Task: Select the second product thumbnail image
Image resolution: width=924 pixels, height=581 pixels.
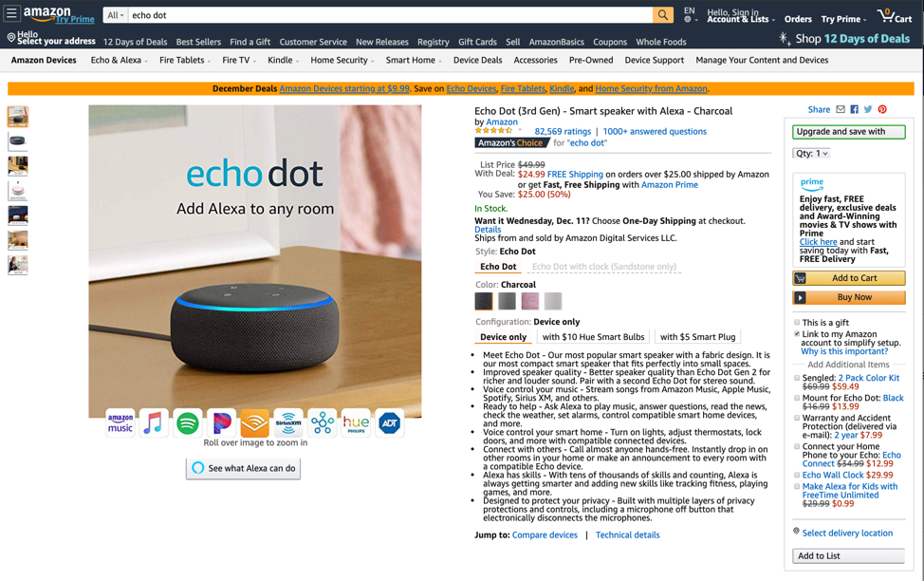Action: click(18, 141)
